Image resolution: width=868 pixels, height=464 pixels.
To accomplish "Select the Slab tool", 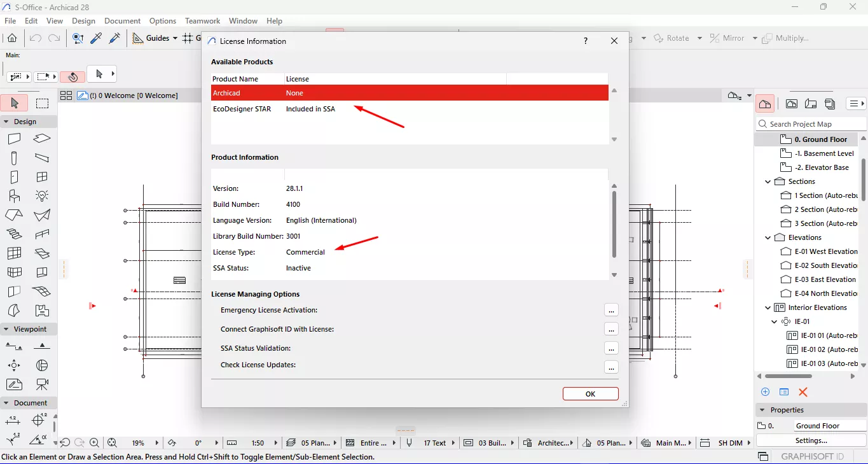I will click(42, 139).
